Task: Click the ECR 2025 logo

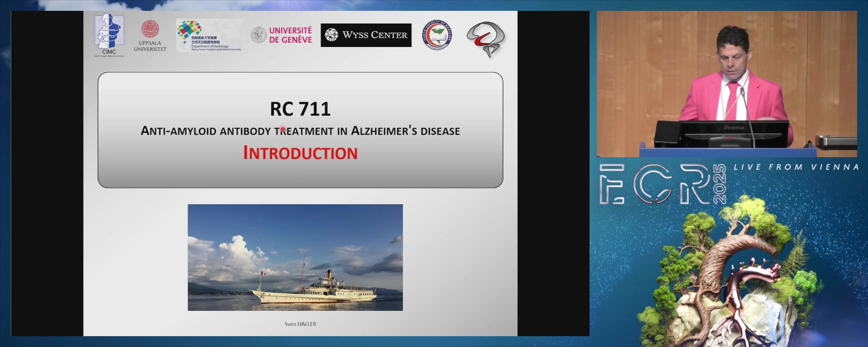Action: (663, 184)
